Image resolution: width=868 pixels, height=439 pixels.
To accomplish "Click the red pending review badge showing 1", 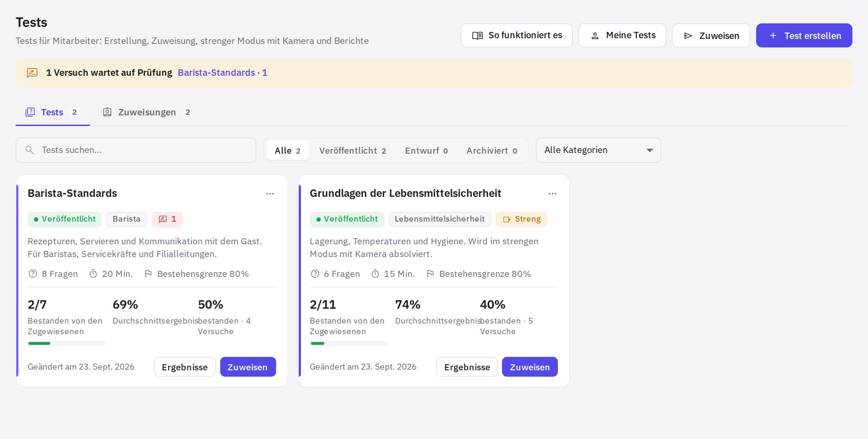I will coord(167,219).
